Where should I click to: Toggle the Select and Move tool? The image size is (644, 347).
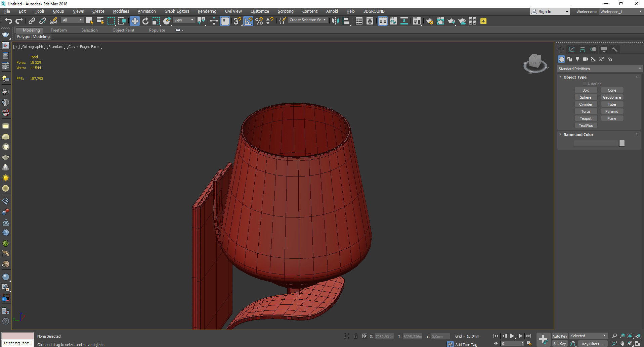(x=134, y=21)
